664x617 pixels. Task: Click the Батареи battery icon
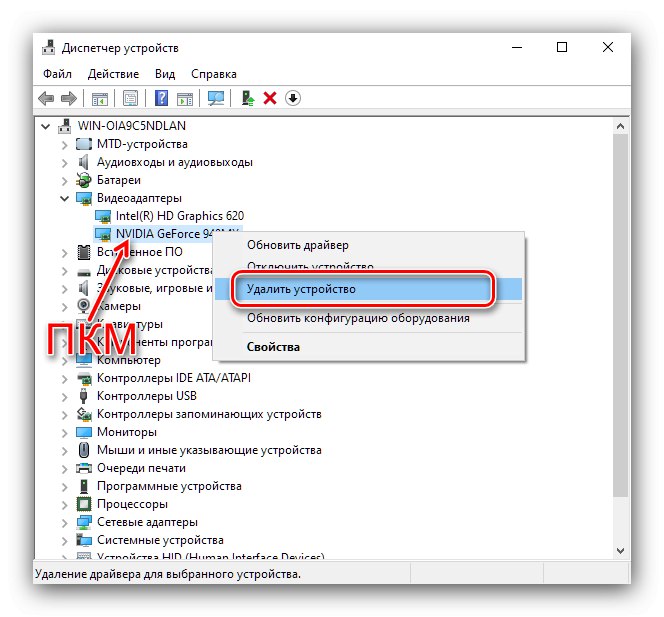tap(84, 180)
